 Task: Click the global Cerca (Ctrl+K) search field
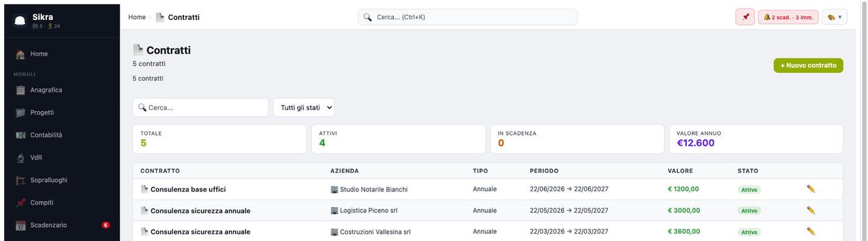point(467,17)
